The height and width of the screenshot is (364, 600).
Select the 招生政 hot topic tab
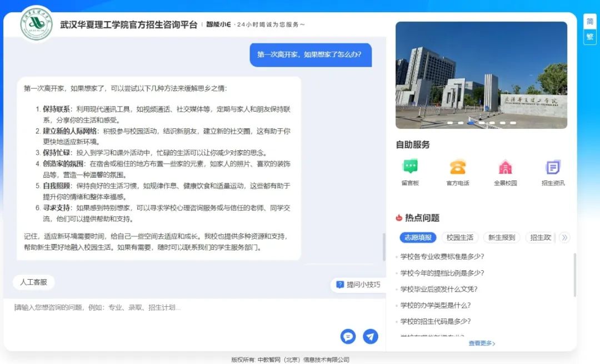(x=541, y=237)
